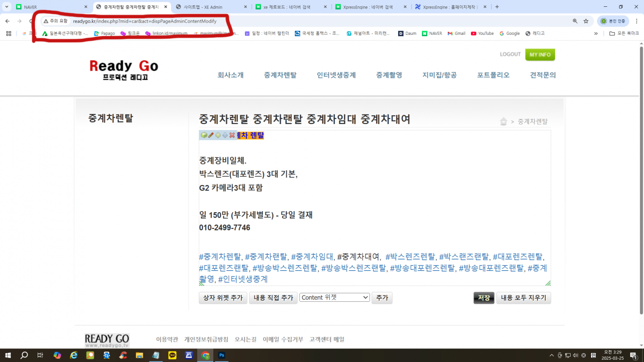Open the 포트폴리오 navigation menu
This screenshot has height=362, width=644.
[493, 75]
